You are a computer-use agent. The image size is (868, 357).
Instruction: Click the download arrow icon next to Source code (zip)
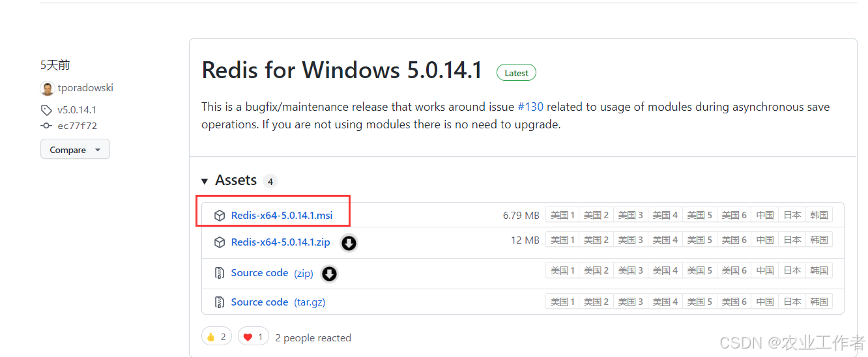[330, 274]
